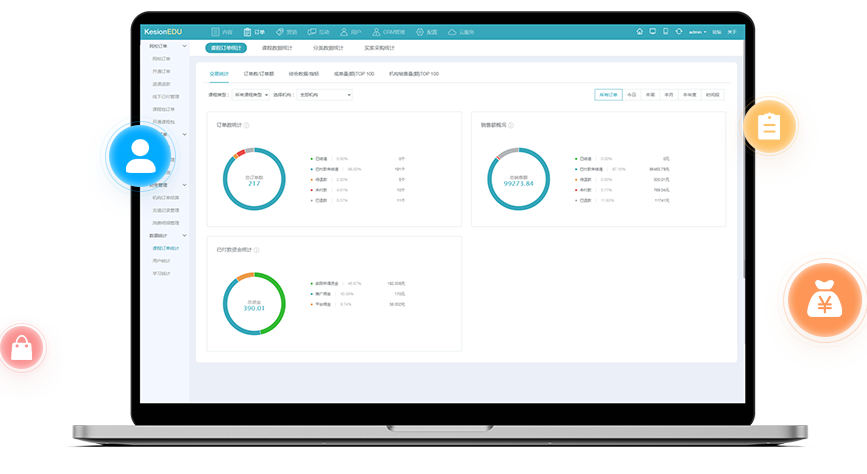Click the mobile preview icon in header

tap(666, 31)
